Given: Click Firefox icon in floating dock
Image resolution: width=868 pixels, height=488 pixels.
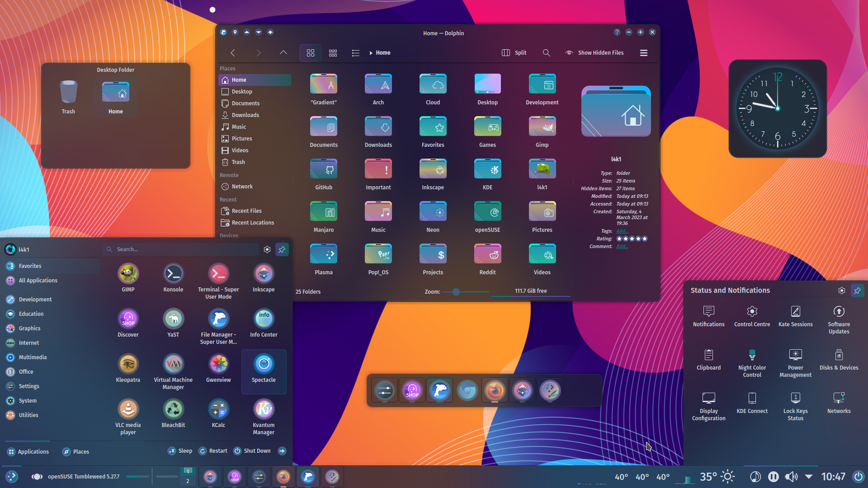Looking at the screenshot, I should tap(495, 390).
